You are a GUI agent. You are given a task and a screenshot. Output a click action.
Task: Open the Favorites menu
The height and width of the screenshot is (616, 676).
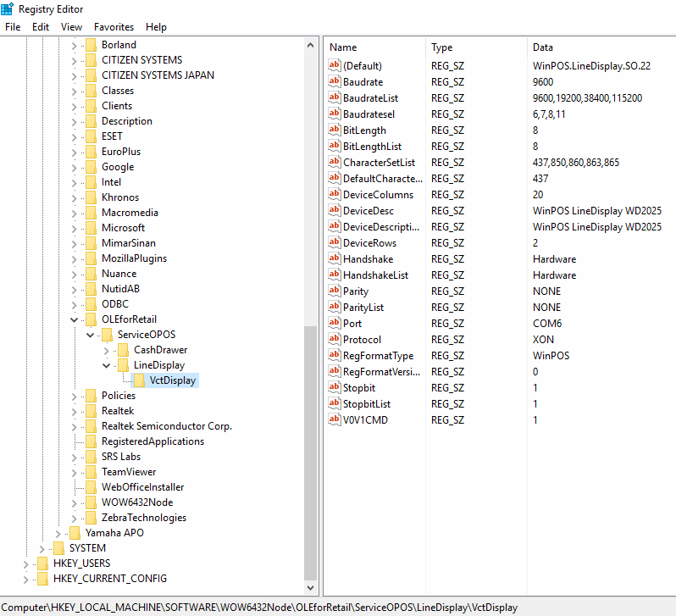point(114,27)
